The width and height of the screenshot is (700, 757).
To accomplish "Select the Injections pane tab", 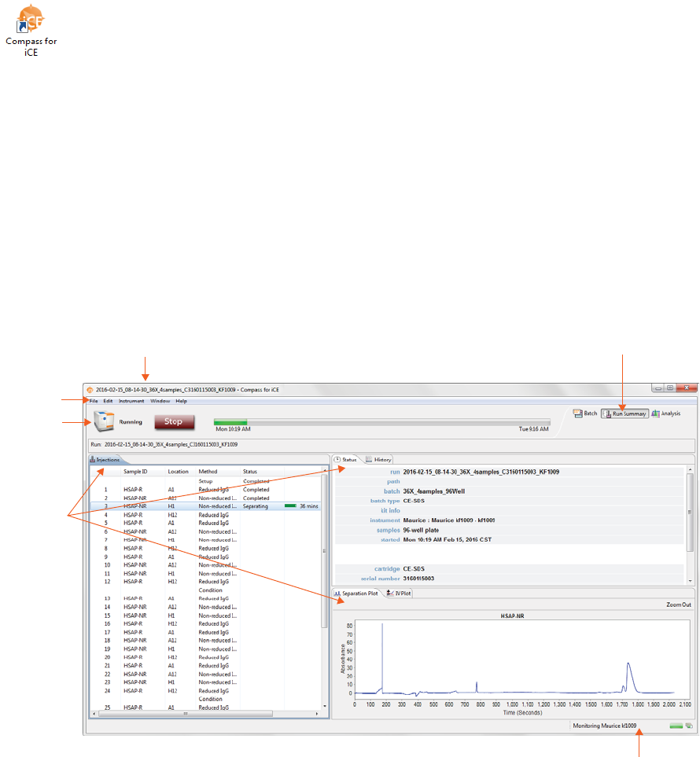I will 105,460.
